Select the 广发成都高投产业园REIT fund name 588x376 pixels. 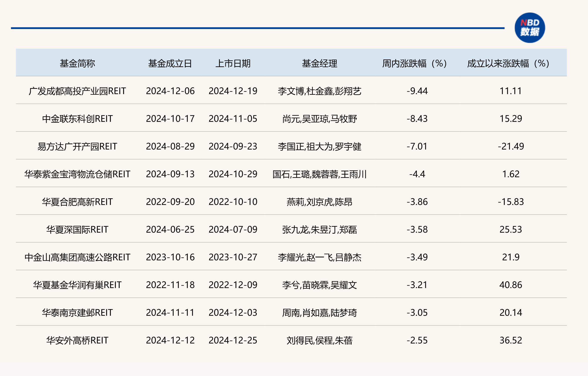[x=77, y=91]
